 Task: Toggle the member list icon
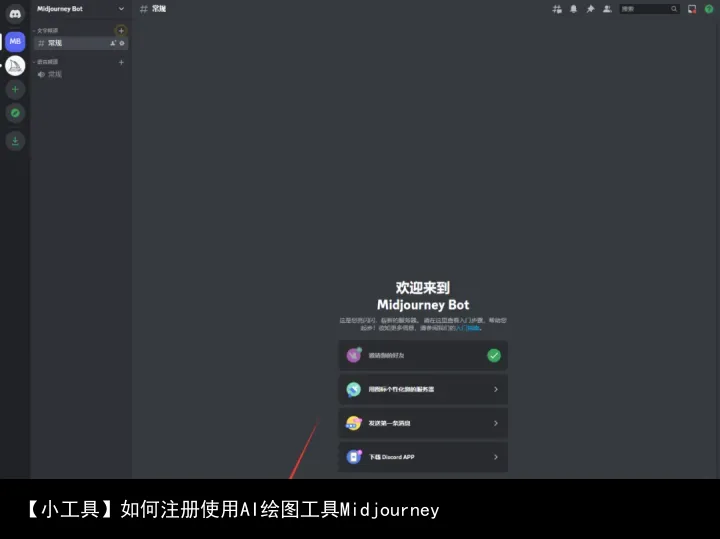(607, 9)
